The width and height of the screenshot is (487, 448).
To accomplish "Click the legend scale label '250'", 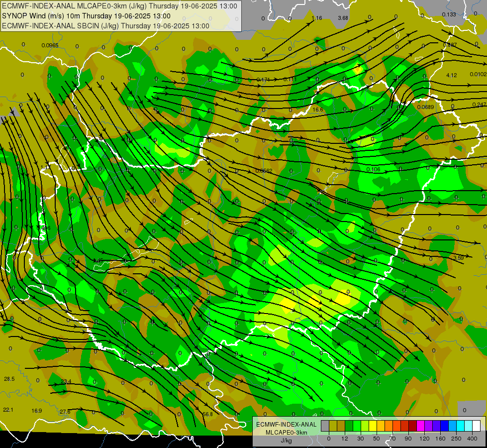I will coord(456,439).
